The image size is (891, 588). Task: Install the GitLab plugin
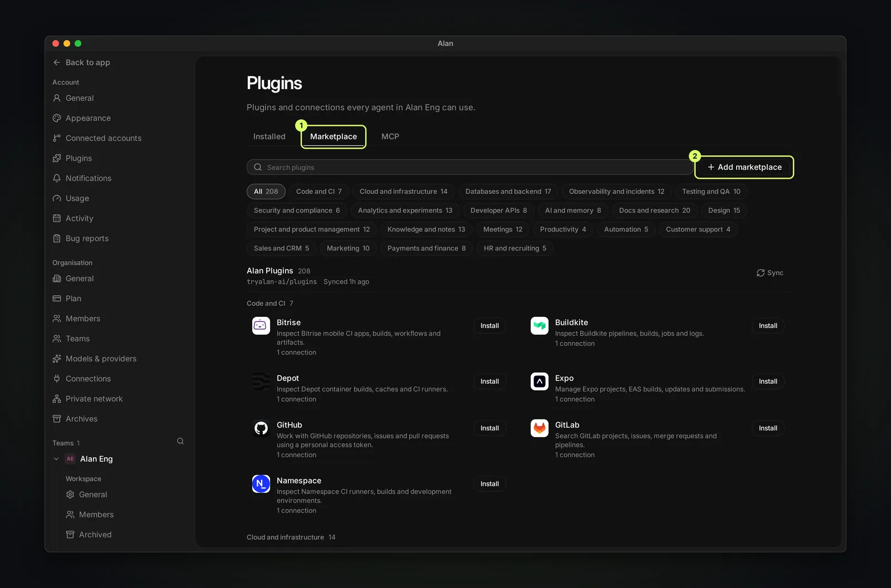pos(768,428)
